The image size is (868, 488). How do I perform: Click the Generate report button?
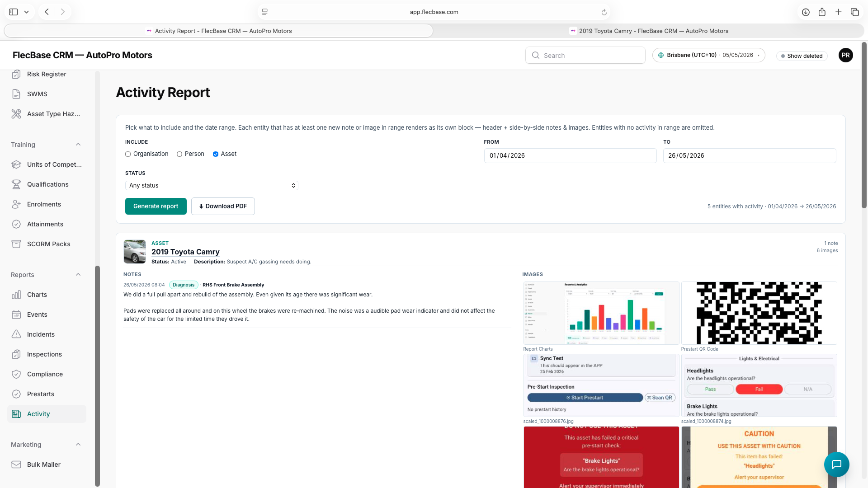[x=156, y=206]
